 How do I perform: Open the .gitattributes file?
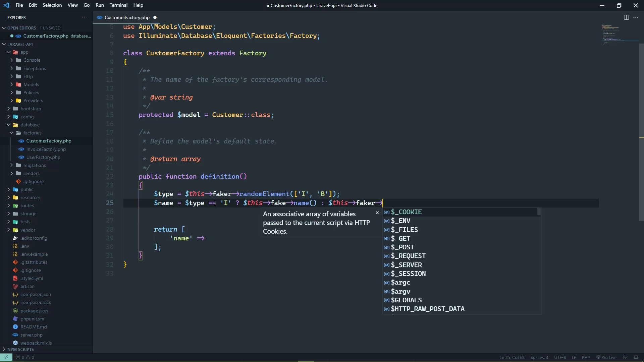tap(34, 262)
